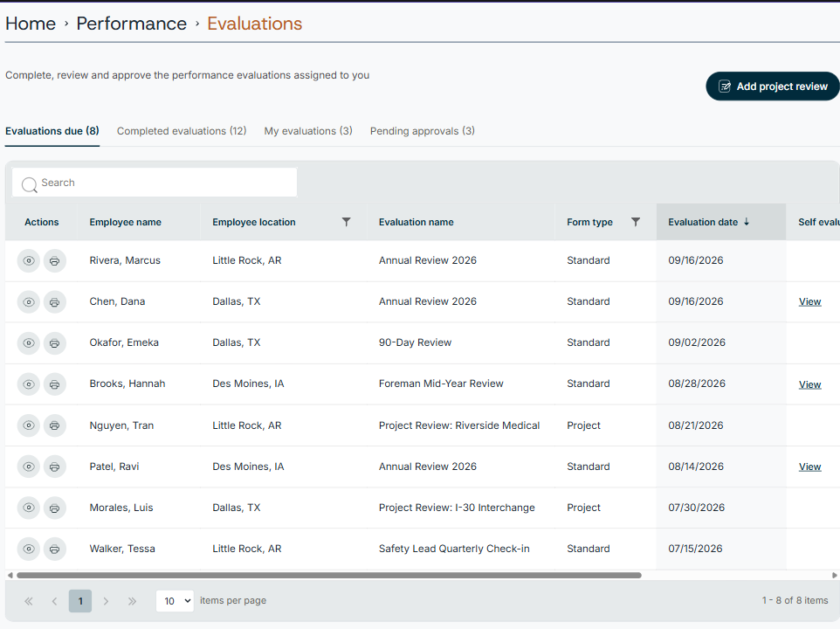Click the name Walker, Tessa

122,549
